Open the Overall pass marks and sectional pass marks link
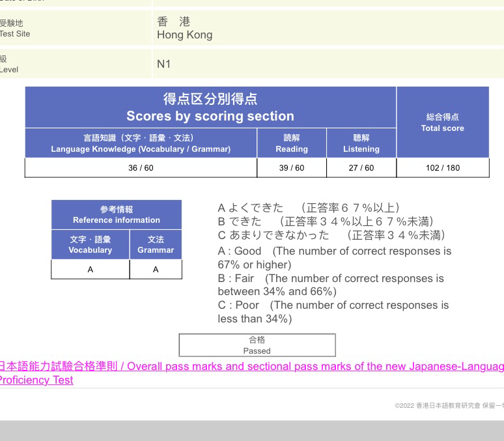This screenshot has height=441, width=504. (252, 373)
